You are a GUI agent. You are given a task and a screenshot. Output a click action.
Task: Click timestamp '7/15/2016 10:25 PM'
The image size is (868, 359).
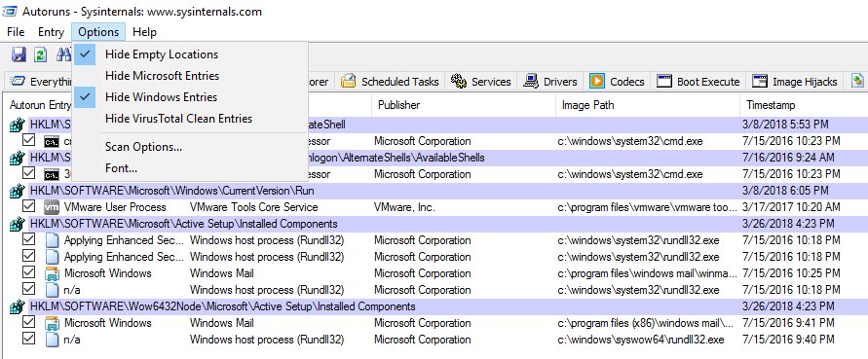tap(791, 273)
